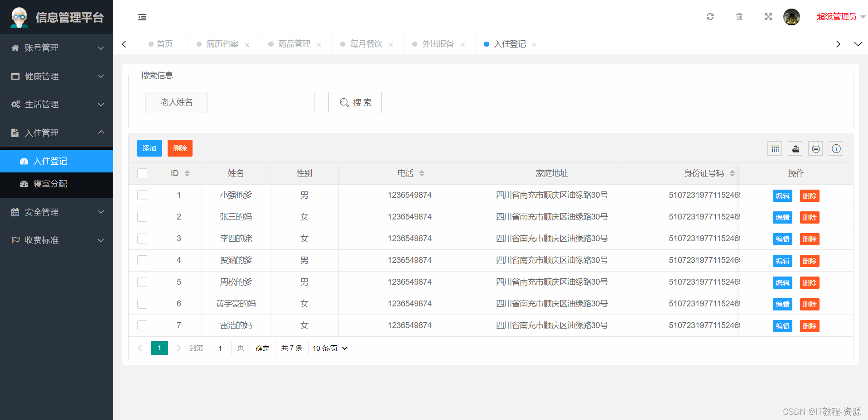Screen dimensions: 868x420
Task: Click the blue 添加 button
Action: tap(149, 148)
